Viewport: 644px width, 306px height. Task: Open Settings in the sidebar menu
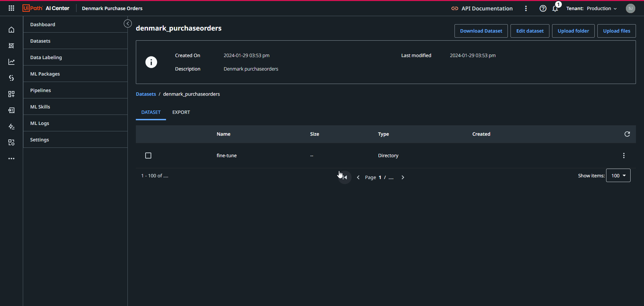[39, 139]
